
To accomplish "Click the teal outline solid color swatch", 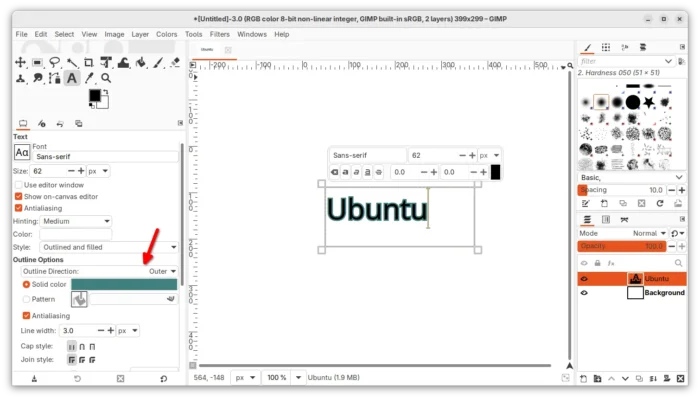I will [x=124, y=284].
